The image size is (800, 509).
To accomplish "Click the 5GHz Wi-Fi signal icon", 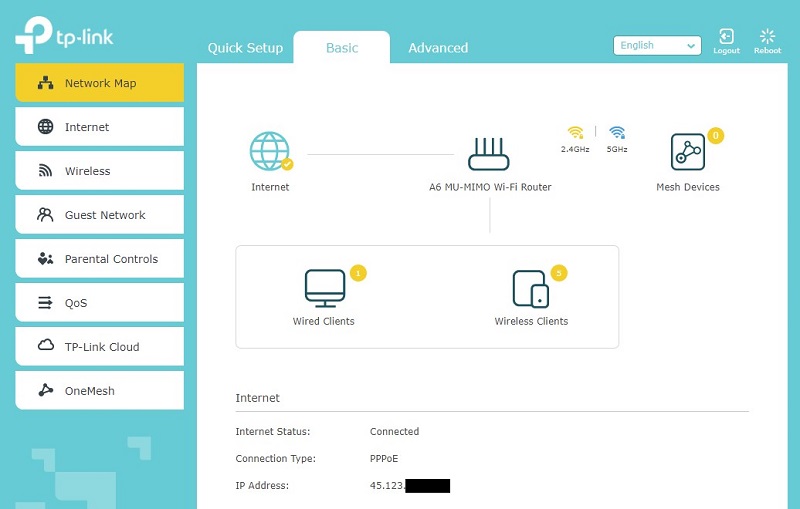I will (617, 133).
